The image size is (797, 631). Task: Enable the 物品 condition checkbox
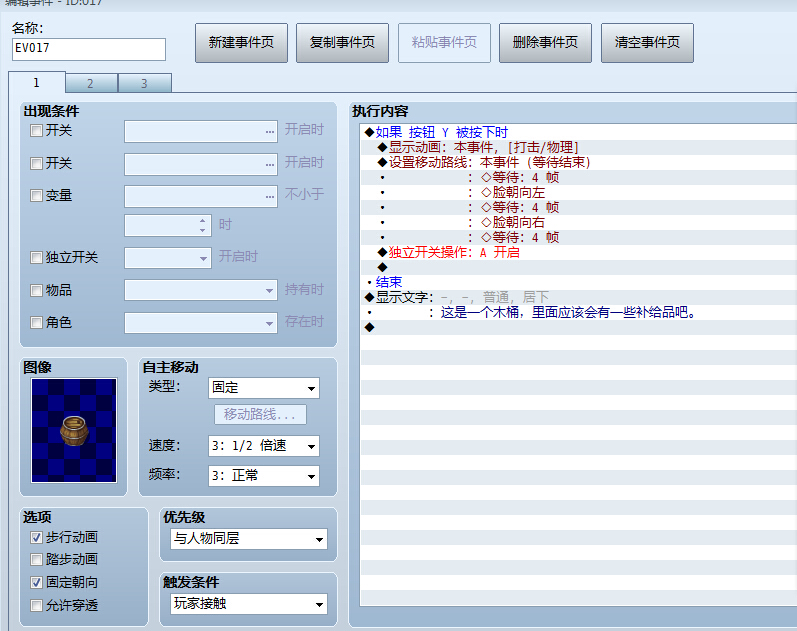[x=37, y=290]
